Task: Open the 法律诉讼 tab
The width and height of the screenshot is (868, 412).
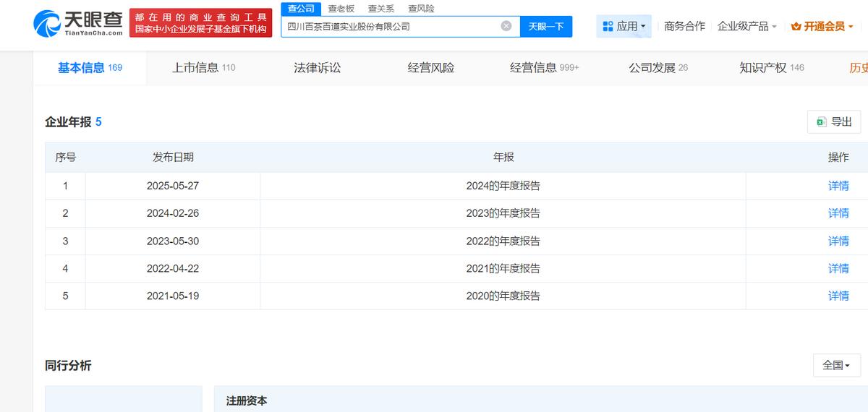Action: coord(317,68)
